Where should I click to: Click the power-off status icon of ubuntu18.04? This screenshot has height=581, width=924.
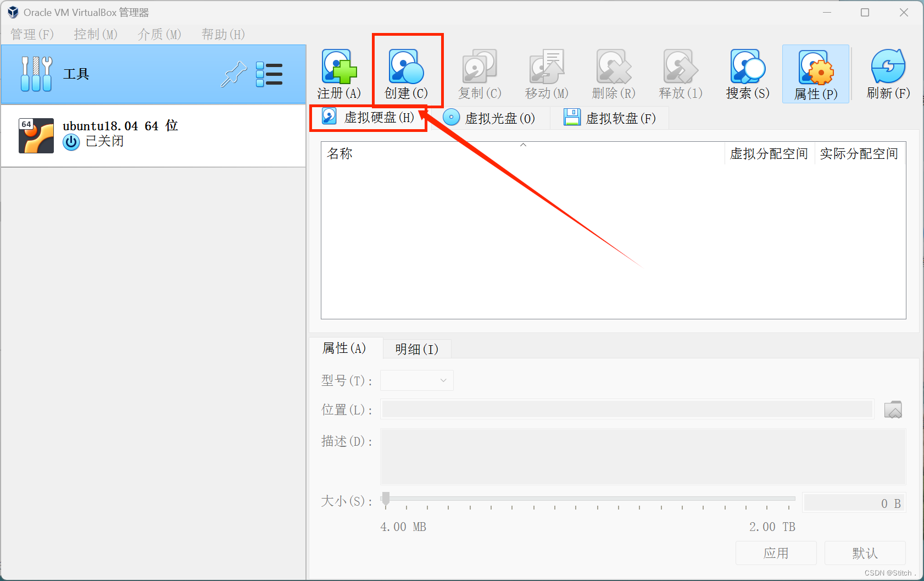pos(71,142)
